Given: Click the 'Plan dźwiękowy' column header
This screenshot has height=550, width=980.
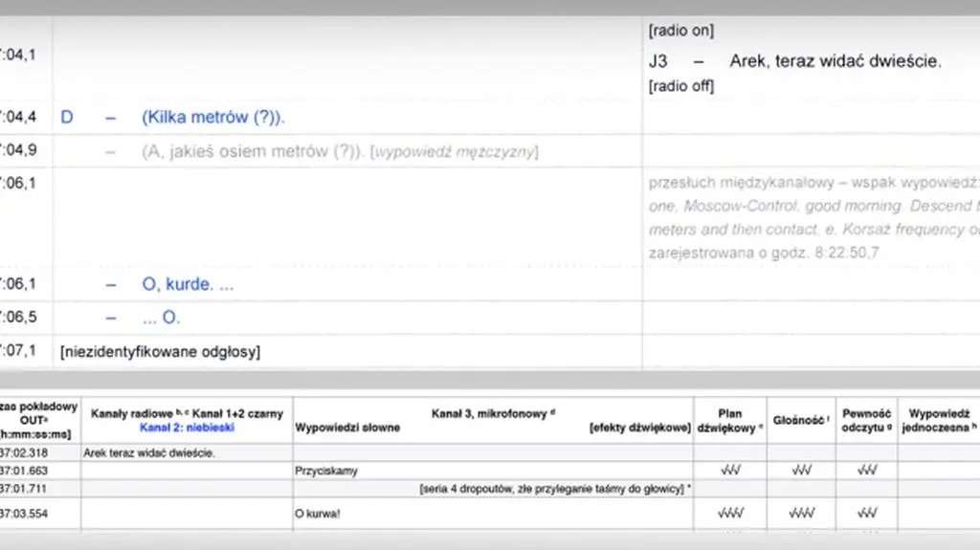Looking at the screenshot, I should point(729,421).
